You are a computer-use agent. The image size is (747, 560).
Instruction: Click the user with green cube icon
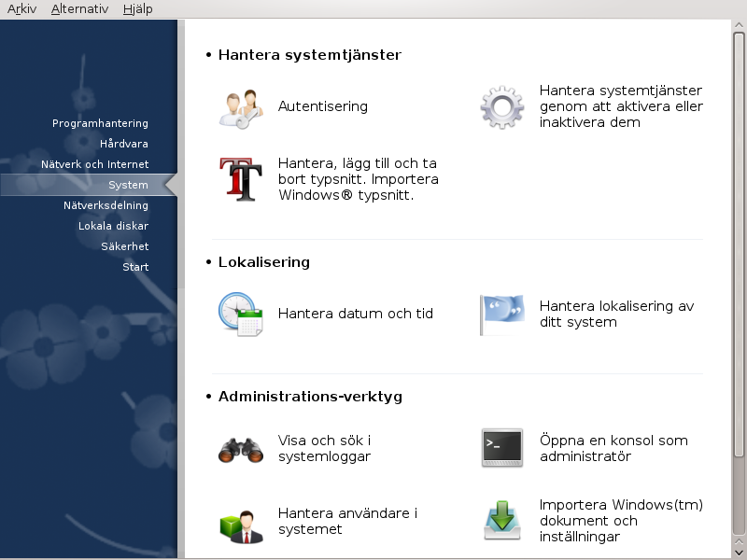[x=241, y=526]
